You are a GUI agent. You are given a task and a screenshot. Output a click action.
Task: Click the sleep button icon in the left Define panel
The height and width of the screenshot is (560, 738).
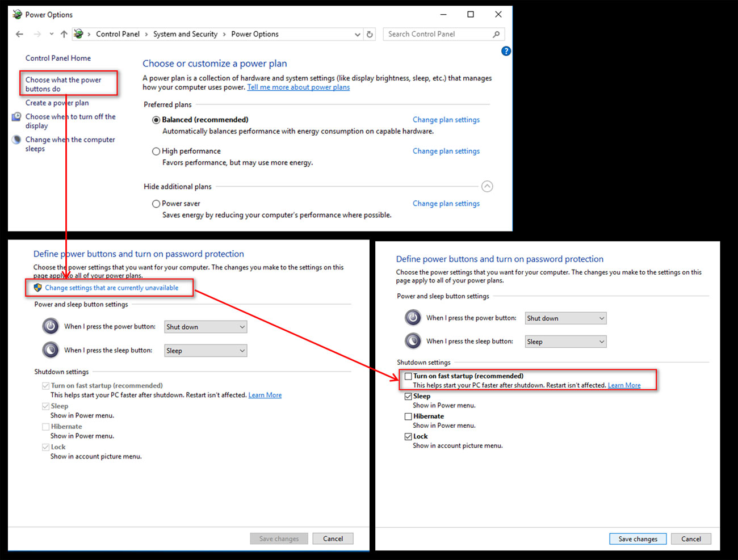tap(51, 350)
